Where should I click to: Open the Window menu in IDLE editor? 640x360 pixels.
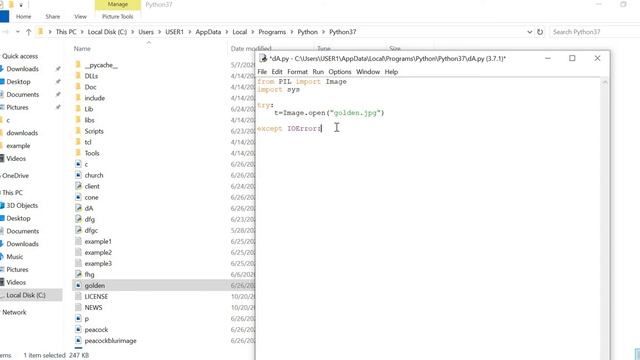pos(368,71)
